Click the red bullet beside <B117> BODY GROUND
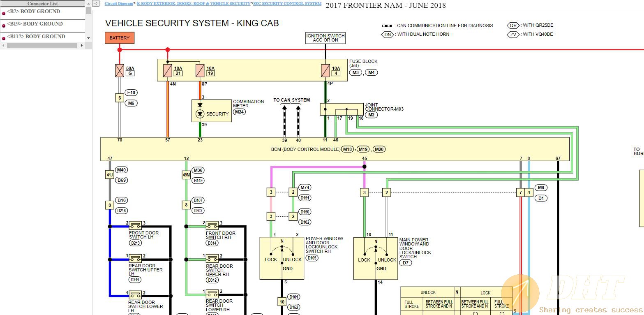 click(x=4, y=38)
